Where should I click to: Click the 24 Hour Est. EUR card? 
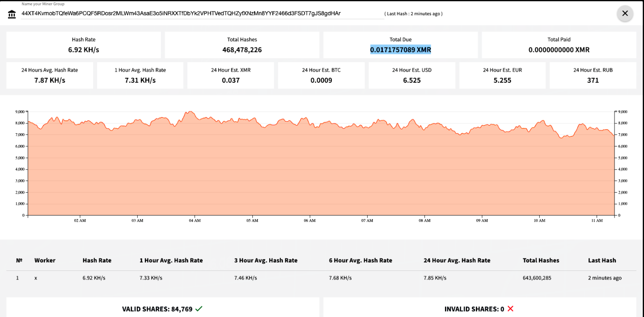502,75
